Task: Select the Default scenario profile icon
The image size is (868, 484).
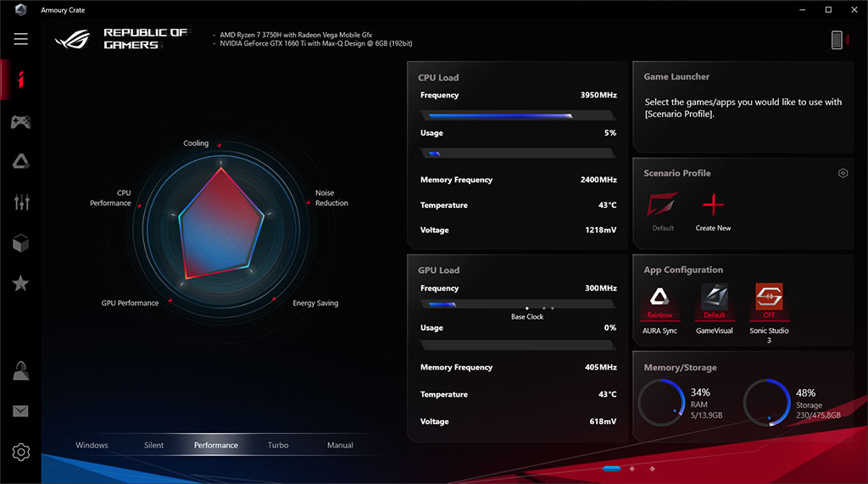Action: pyautogui.click(x=663, y=205)
